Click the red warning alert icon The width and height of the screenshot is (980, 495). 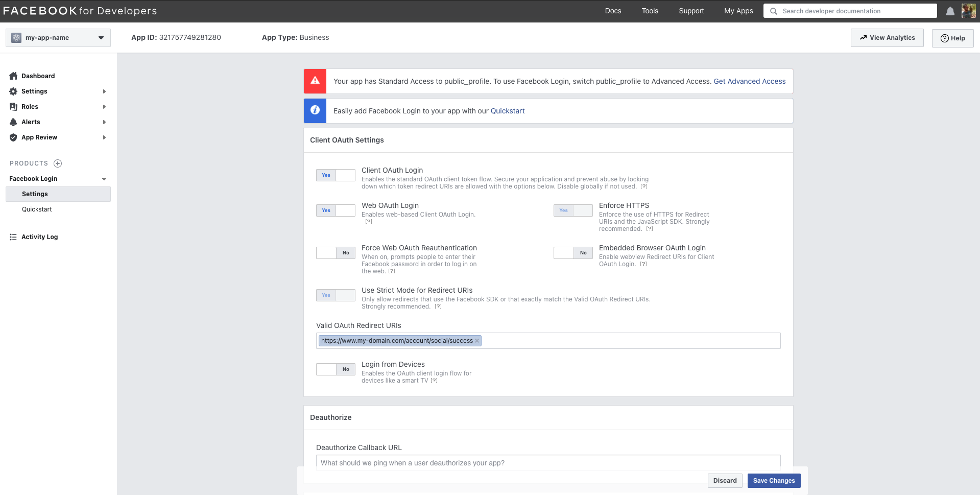315,81
